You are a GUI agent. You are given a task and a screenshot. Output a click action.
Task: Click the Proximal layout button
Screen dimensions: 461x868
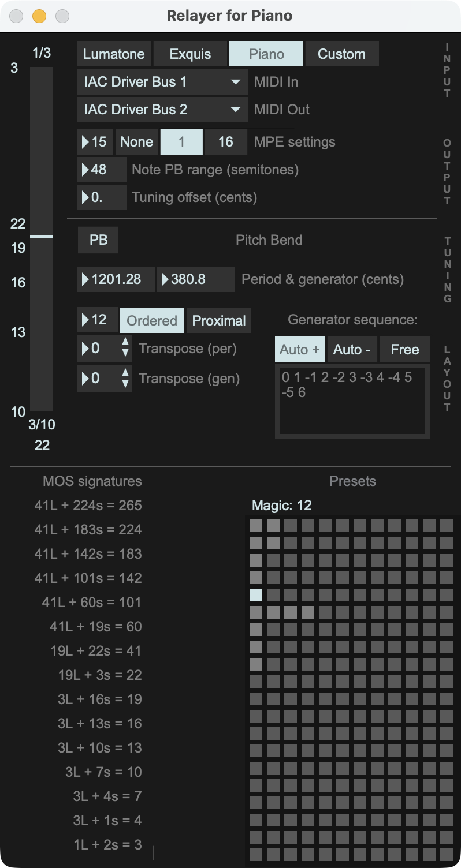219,321
